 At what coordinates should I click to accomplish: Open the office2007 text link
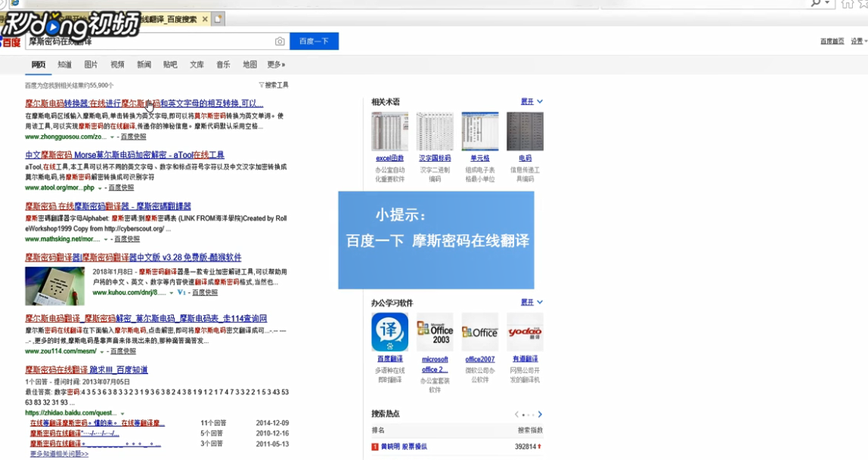click(x=480, y=359)
